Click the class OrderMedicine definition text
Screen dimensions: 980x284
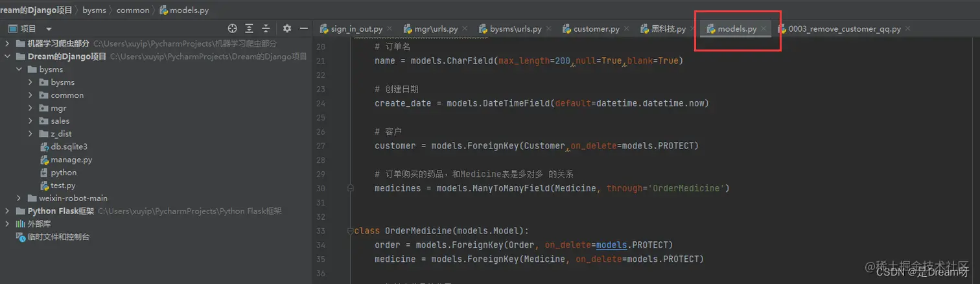[x=442, y=231]
